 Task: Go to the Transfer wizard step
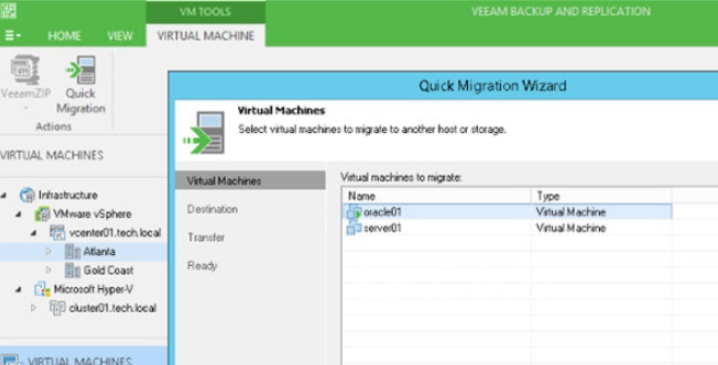pos(206,237)
